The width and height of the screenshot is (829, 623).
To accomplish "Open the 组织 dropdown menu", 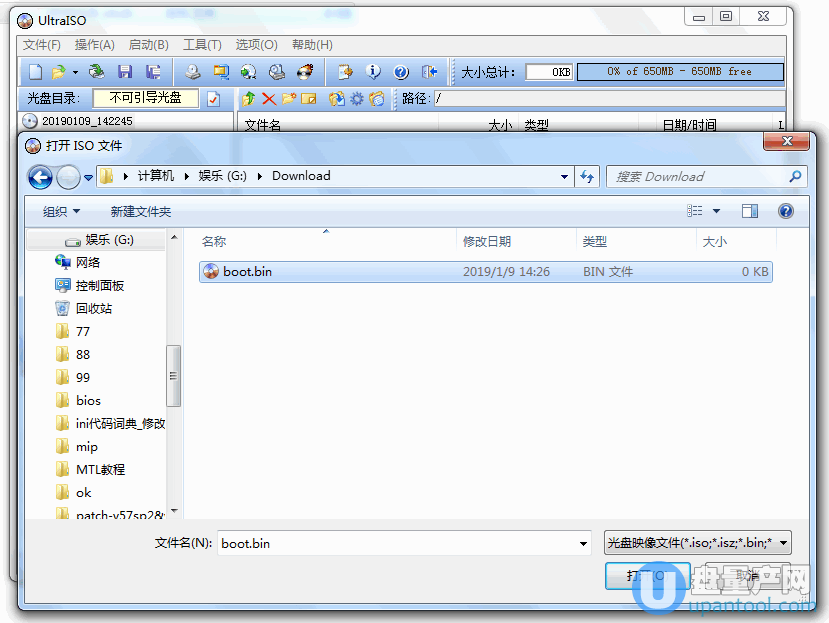I will coord(61,212).
